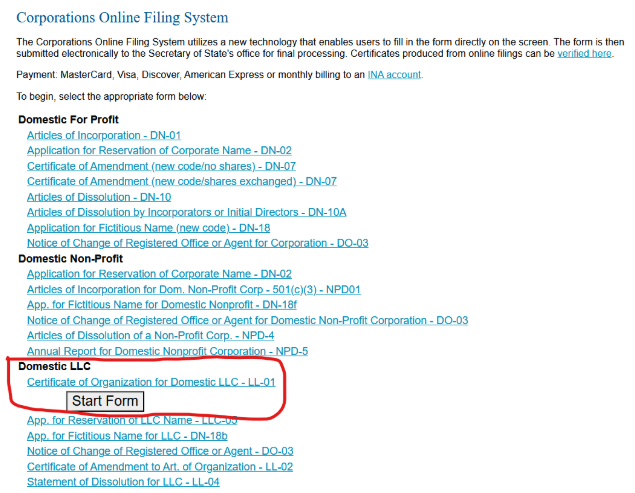Select App. for Fictitious Name for LLC DN-18b
635x493 pixels.
click(x=127, y=436)
